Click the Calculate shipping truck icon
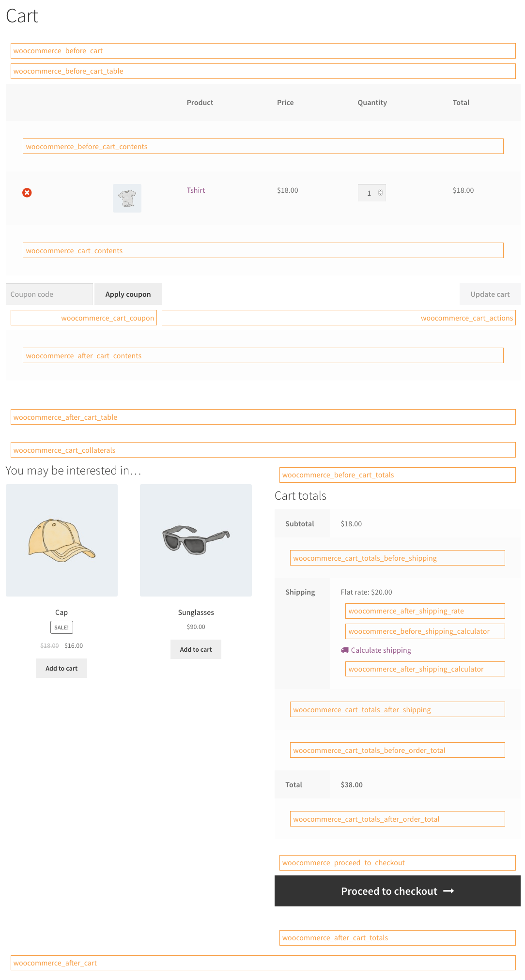 coord(345,650)
